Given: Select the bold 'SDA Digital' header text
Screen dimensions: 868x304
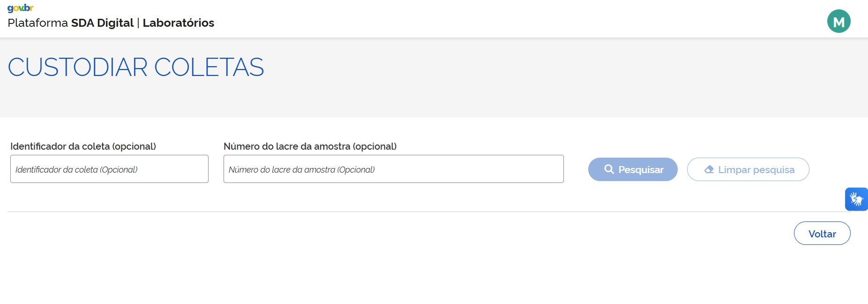Looking at the screenshot, I should [x=102, y=23].
